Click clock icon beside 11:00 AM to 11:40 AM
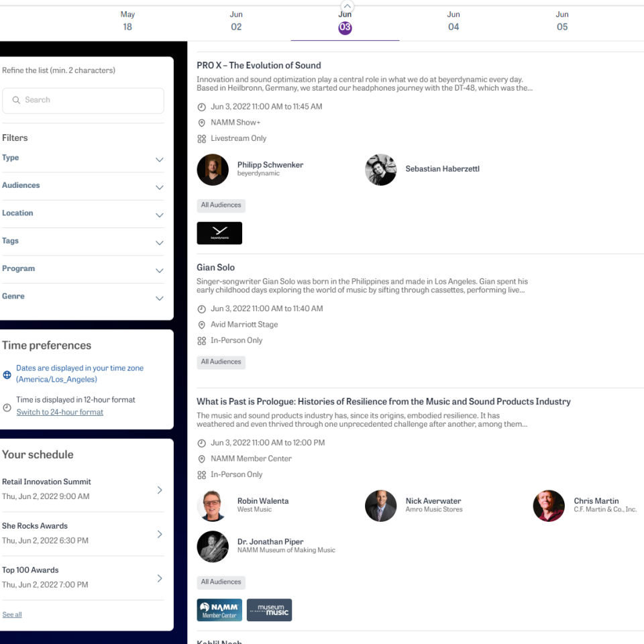This screenshot has width=644, height=644. pos(201,309)
